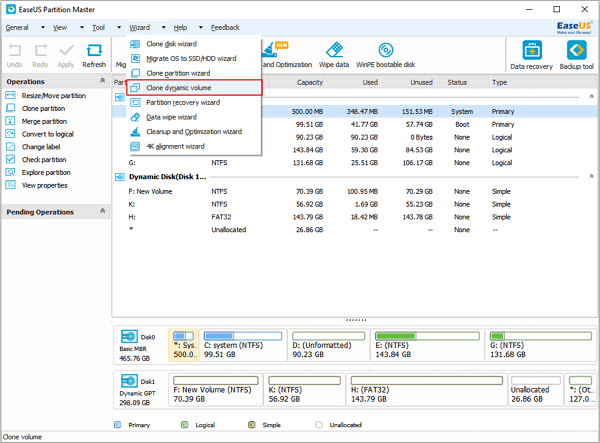Click the Apply checkmark icon
Screen dimensions: 600x443
pos(66,50)
